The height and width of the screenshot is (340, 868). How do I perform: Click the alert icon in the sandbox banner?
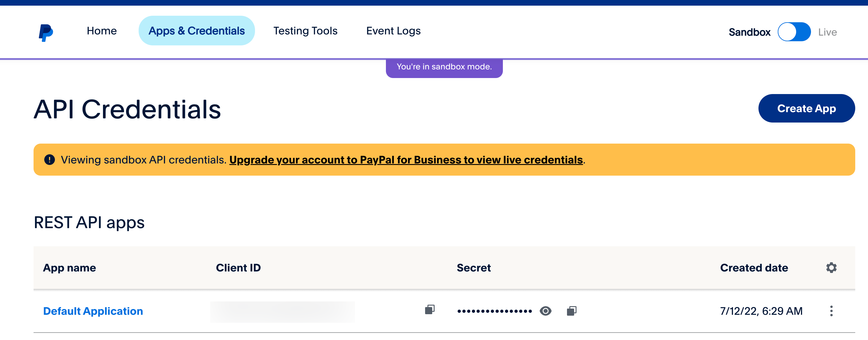[50, 160]
